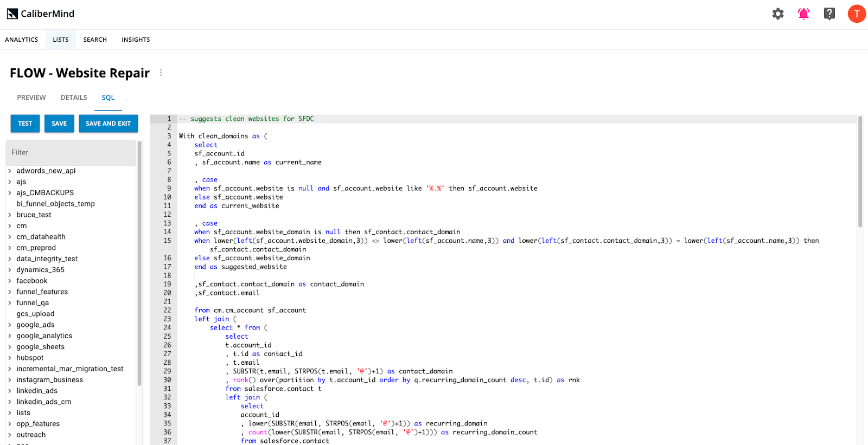Screen dimensions: 868x445
Task: Select the funnel_qa schema label
Action: coord(33,303)
